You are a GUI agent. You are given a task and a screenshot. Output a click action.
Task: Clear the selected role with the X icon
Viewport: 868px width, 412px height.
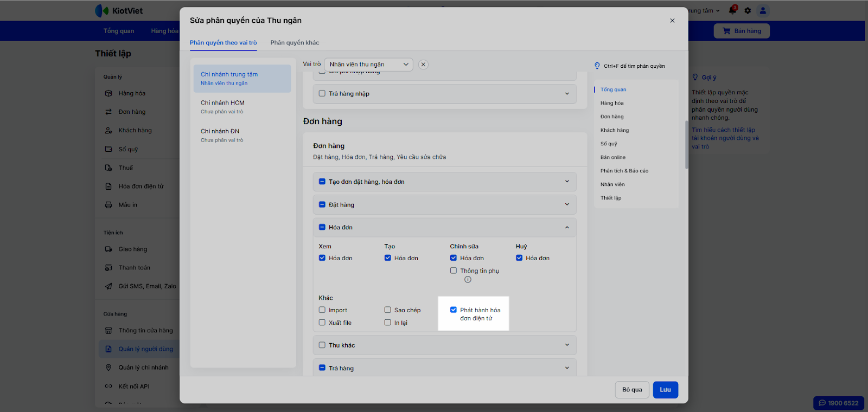click(423, 65)
